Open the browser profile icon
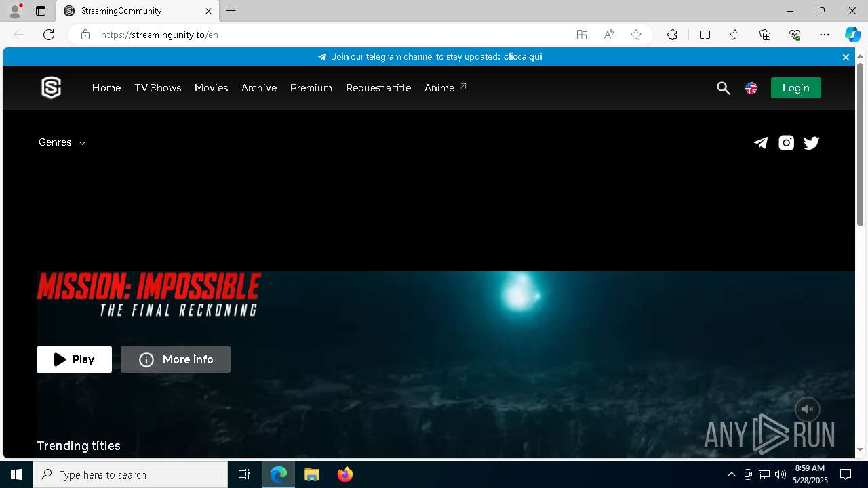 pos(15,11)
